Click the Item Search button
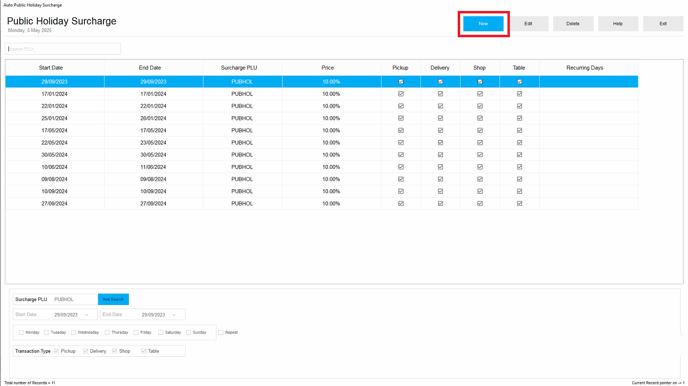Viewport: 688px width, 386px height. coord(113,299)
